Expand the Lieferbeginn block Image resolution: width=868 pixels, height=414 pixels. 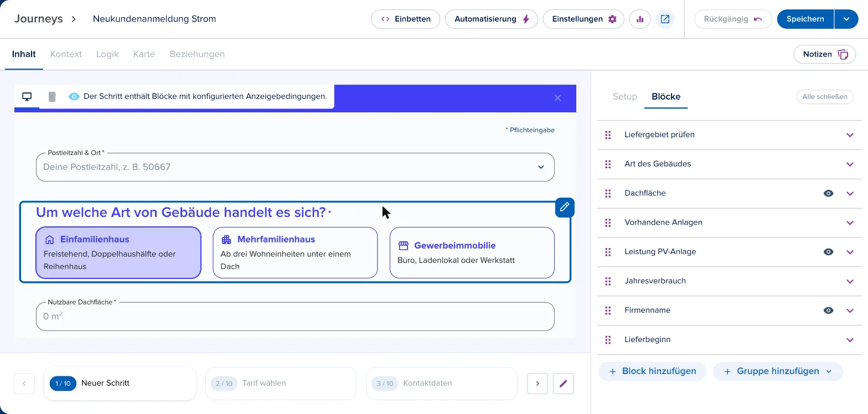pyautogui.click(x=850, y=340)
